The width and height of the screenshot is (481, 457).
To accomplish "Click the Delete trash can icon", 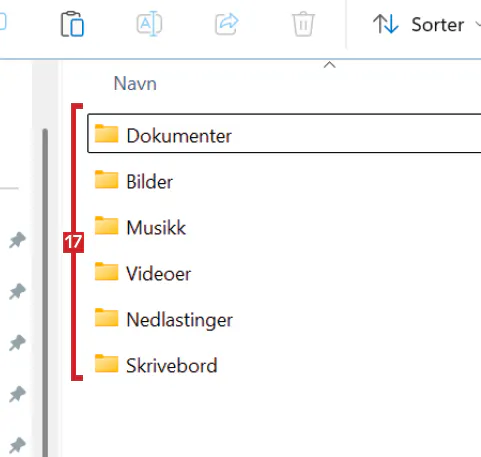I will (303, 24).
